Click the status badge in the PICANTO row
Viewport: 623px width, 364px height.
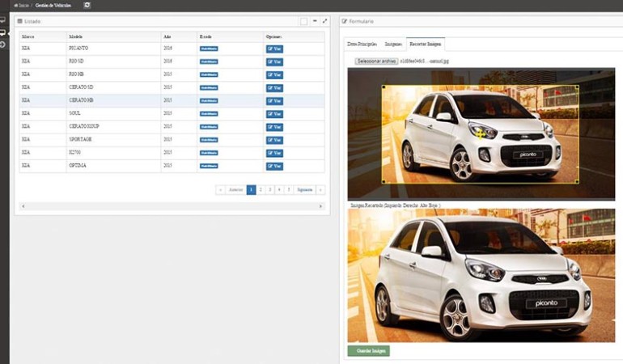click(209, 49)
